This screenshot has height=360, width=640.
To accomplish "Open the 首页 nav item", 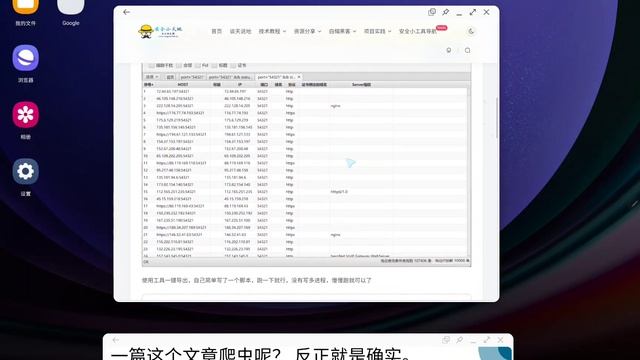I will (x=217, y=31).
